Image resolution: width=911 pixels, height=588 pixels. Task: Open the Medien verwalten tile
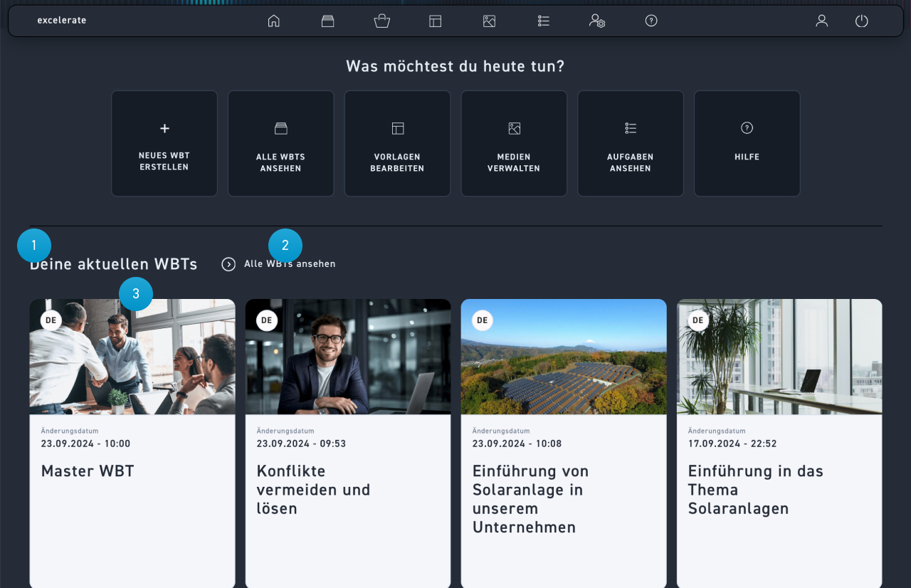pos(514,143)
